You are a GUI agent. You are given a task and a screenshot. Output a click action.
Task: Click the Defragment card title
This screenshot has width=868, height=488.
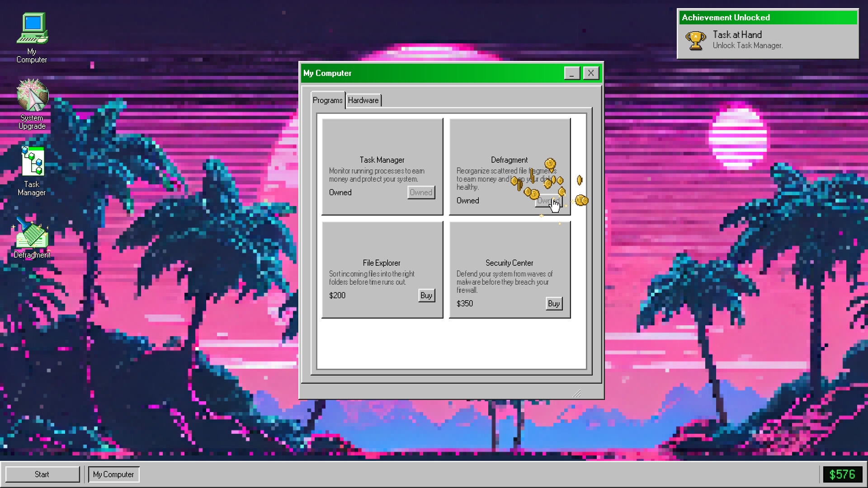pos(509,160)
